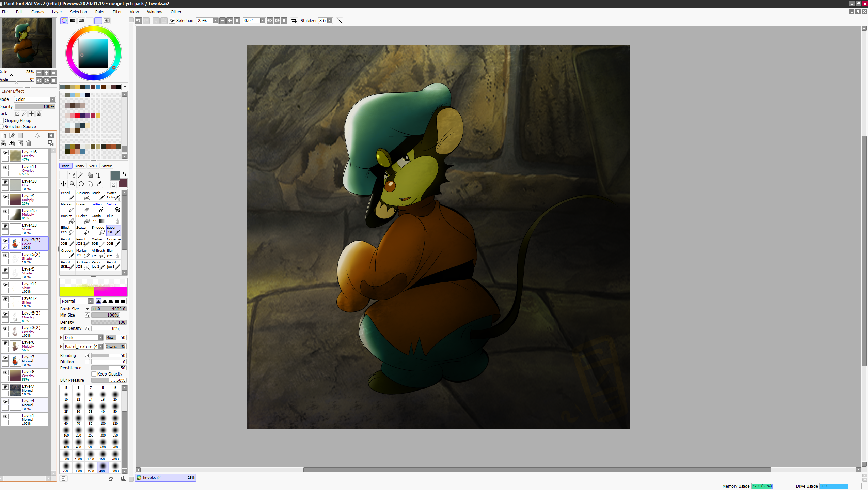Choose the Smudge tool
868x490 pixels.
98,230
